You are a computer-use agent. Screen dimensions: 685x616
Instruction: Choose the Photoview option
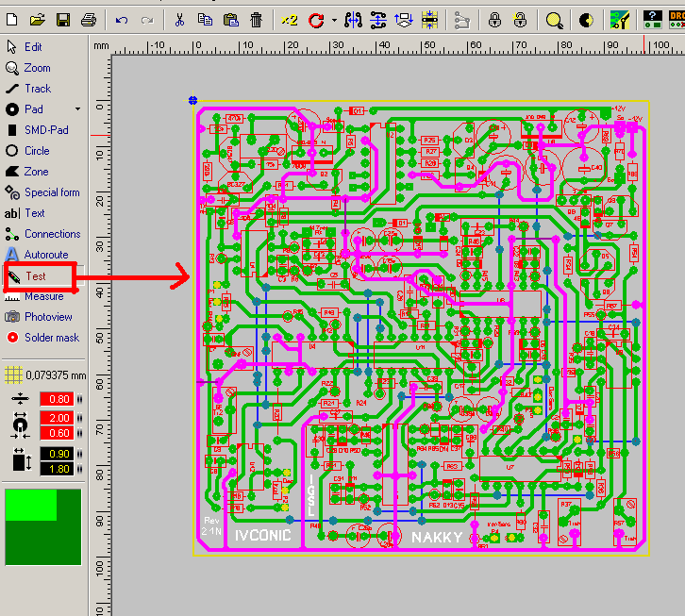coord(47,317)
